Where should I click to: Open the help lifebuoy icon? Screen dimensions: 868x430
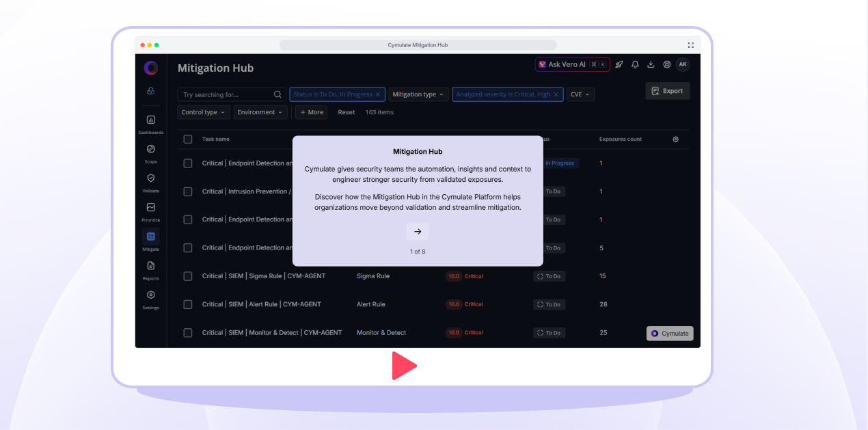click(667, 64)
